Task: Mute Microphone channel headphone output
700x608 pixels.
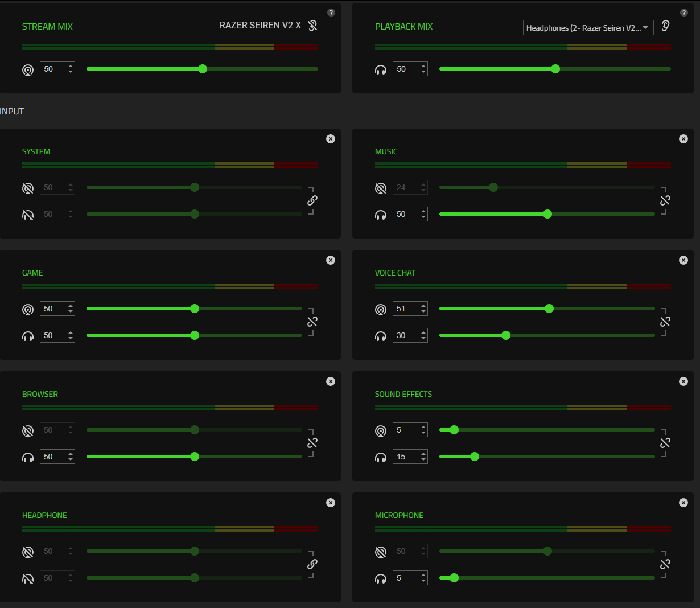Action: pyautogui.click(x=381, y=578)
